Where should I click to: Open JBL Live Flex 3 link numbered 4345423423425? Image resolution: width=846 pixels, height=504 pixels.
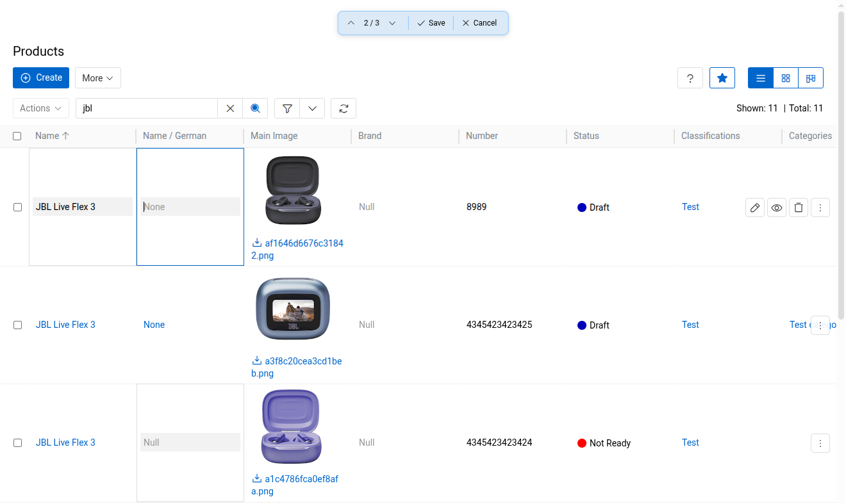point(65,325)
